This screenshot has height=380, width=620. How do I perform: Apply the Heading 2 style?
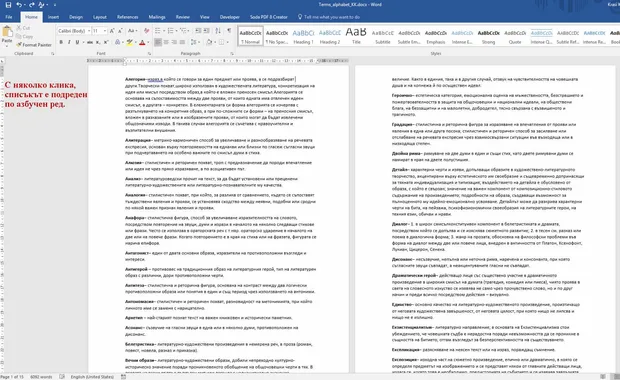coord(330,36)
